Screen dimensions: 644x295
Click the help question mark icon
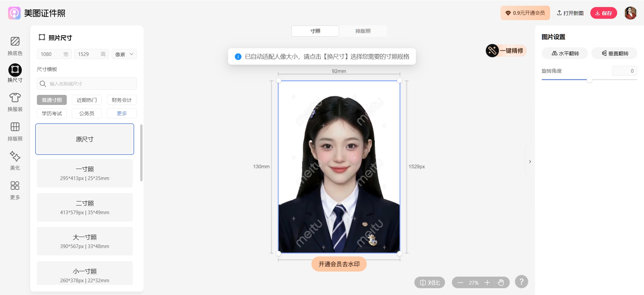pyautogui.click(x=521, y=282)
